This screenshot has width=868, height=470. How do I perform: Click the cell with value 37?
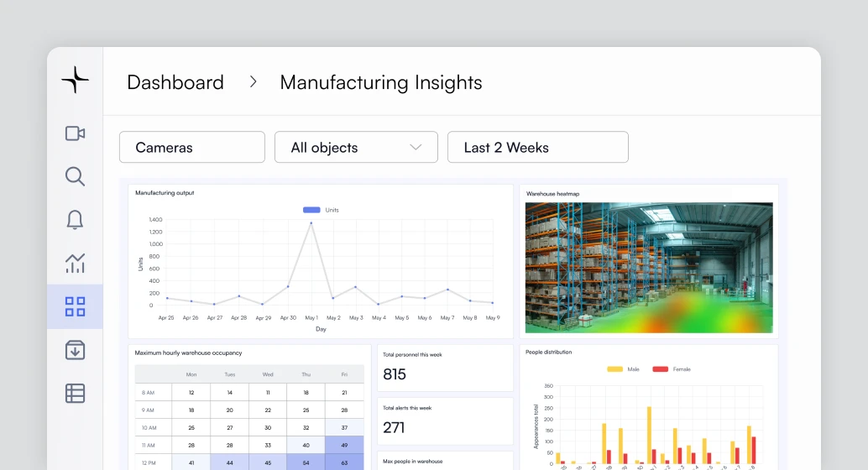click(344, 427)
